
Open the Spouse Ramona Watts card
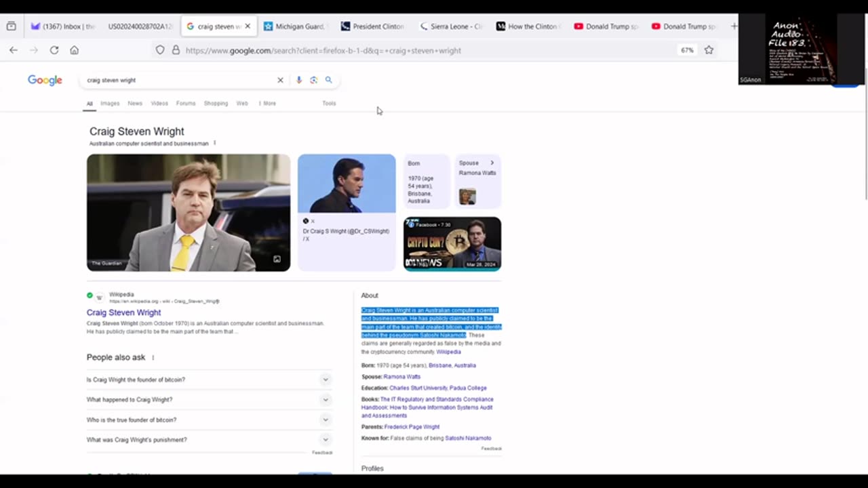(478, 181)
